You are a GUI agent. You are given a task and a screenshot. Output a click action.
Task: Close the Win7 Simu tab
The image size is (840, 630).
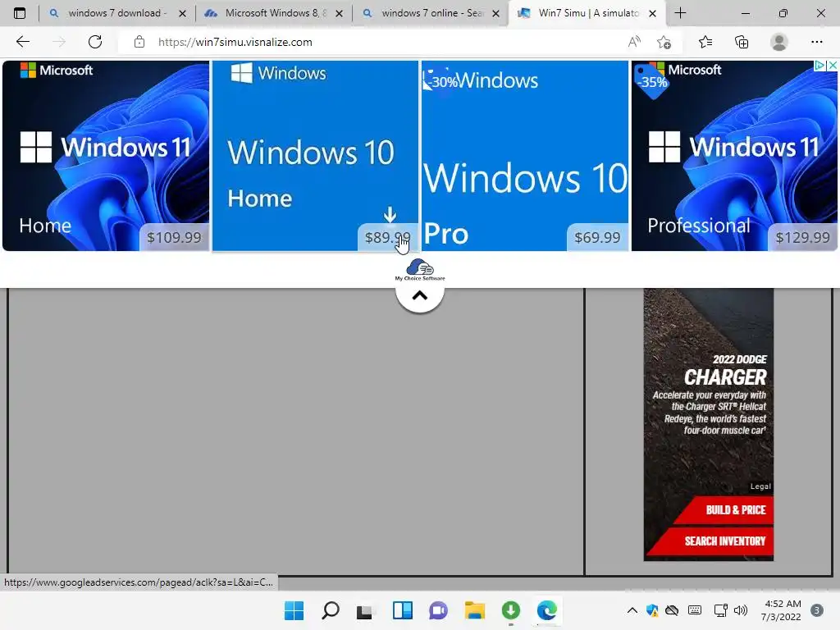652,13
